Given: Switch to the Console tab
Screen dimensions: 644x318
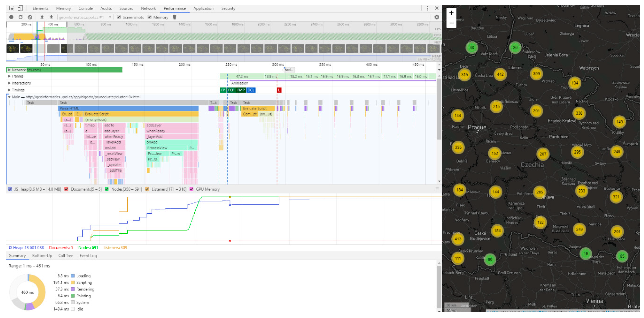Looking at the screenshot, I should 85,8.
